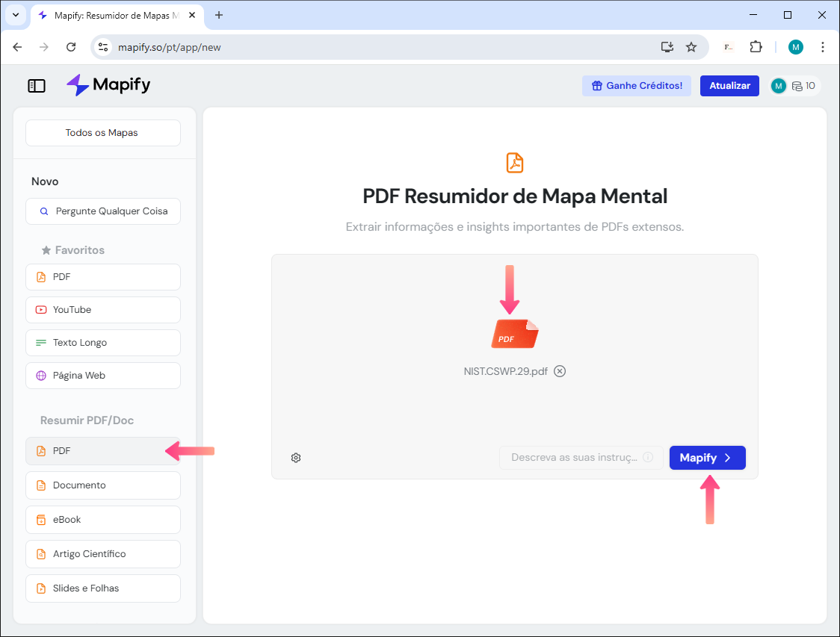Screen dimensions: 840x637
Task: Click the info icon in instructions field
Action: 648,457
